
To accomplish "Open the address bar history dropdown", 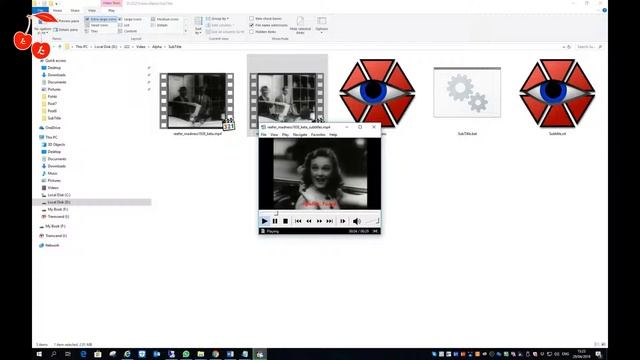I will pyautogui.click(x=564, y=47).
